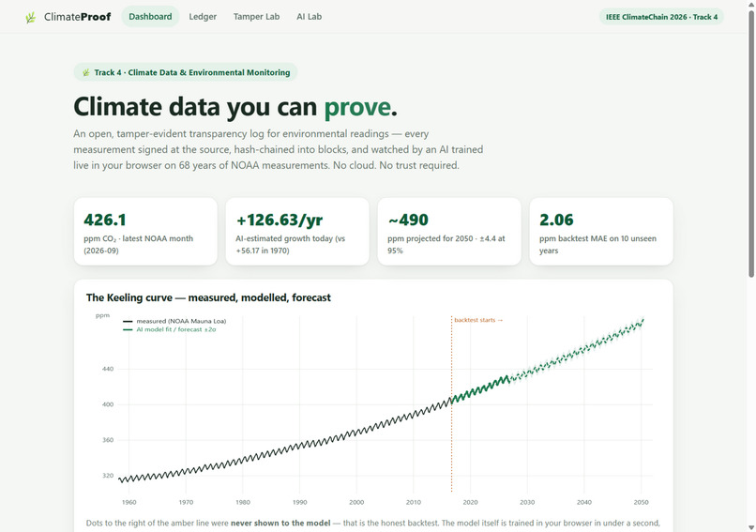Click the 'AI model fit / forecast ±2σ' legend entry
The width and height of the screenshot is (756, 532).
pyautogui.click(x=169, y=329)
